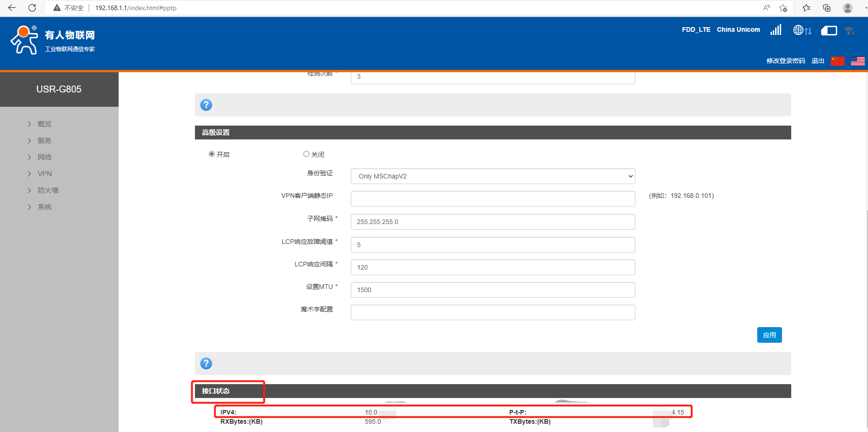
Task: Select the 开启 radio button
Action: (x=211, y=154)
